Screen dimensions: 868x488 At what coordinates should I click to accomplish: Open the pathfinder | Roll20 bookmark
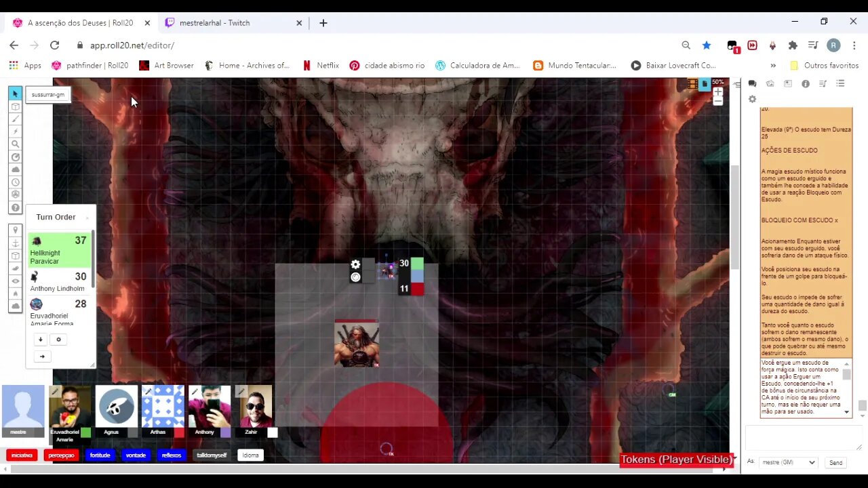coord(90,66)
